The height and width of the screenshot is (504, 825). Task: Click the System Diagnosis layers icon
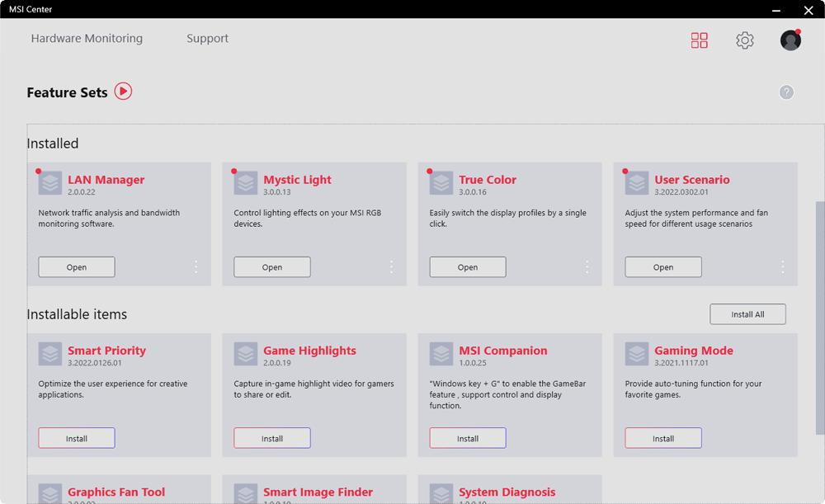click(x=441, y=493)
